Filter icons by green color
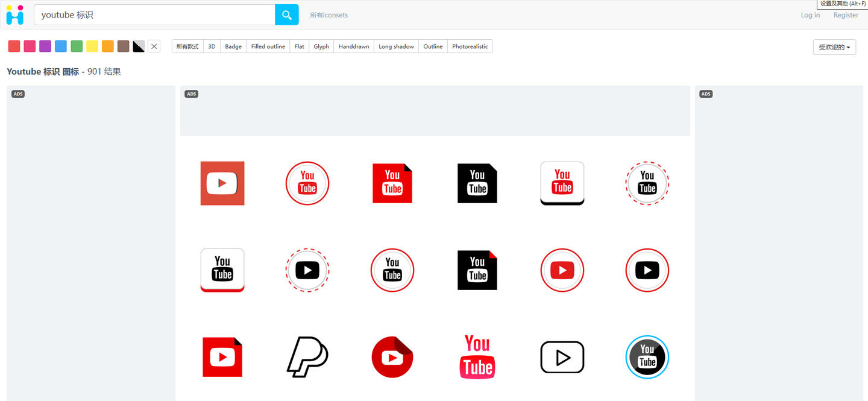Screen dimensions: 868x401 pyautogui.click(x=77, y=46)
